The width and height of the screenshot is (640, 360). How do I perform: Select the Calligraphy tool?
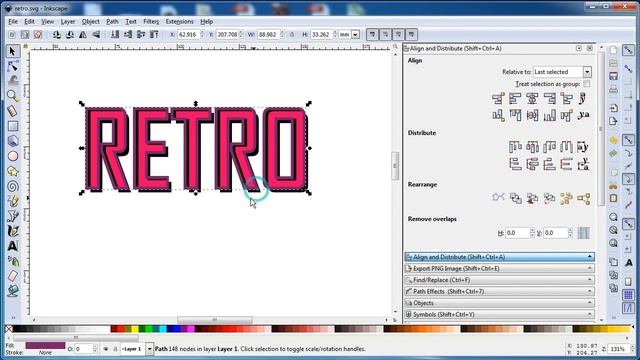click(13, 231)
